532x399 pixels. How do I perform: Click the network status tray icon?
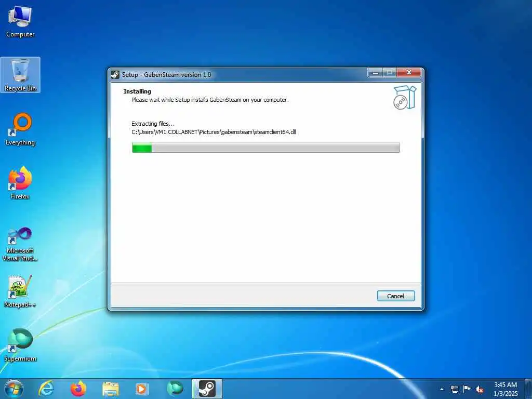(454, 389)
